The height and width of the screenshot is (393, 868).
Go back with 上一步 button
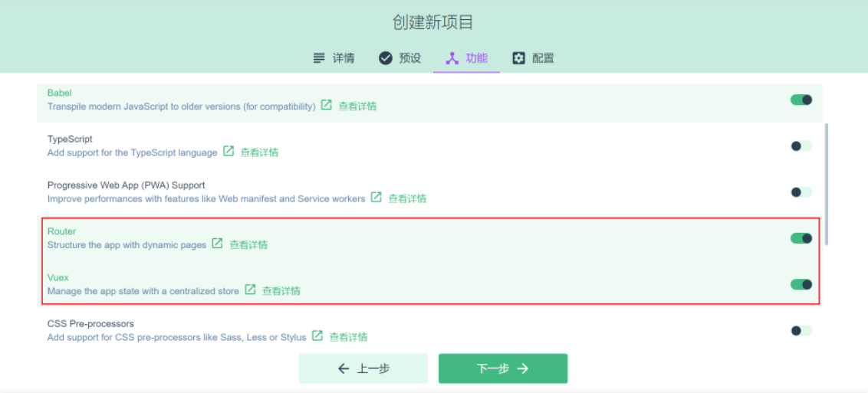[363, 368]
